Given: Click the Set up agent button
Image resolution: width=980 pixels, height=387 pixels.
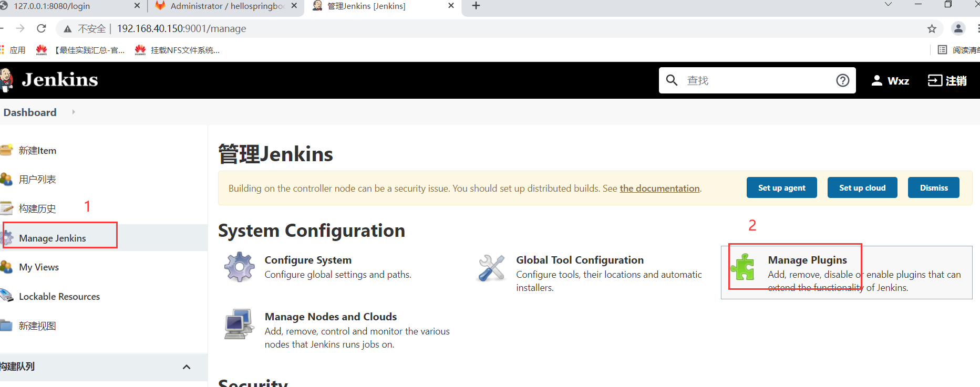Looking at the screenshot, I should [781, 187].
